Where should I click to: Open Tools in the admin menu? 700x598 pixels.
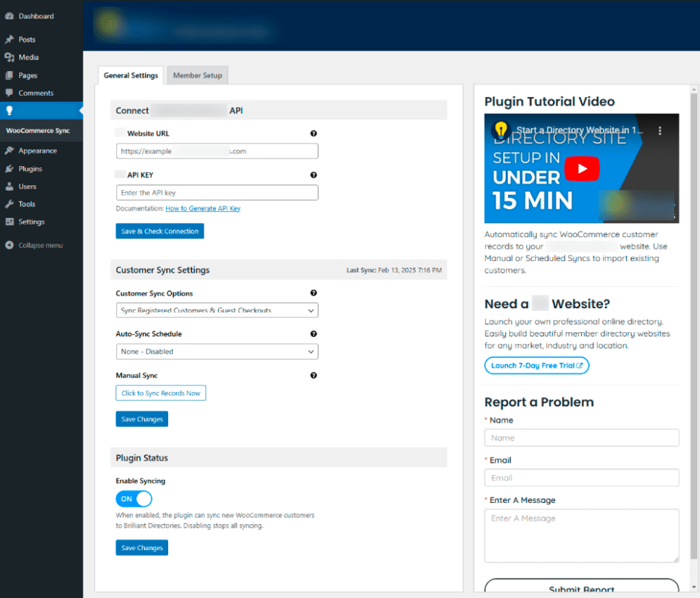coord(27,204)
